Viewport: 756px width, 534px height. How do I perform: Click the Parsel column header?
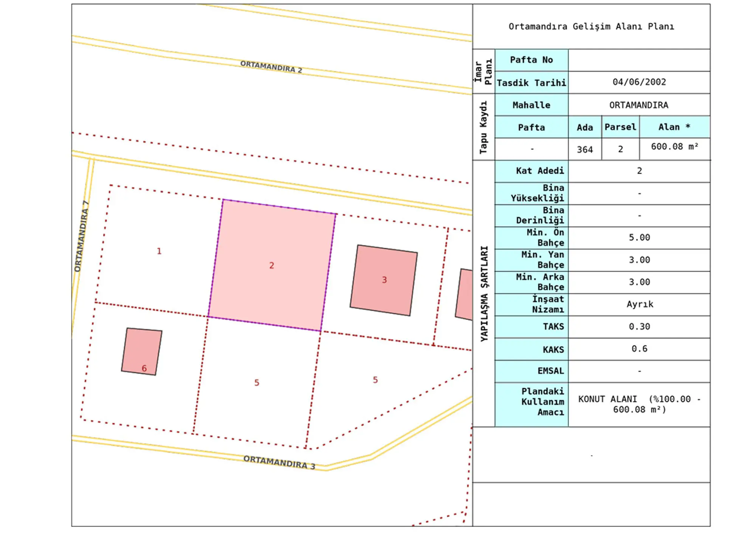620,127
